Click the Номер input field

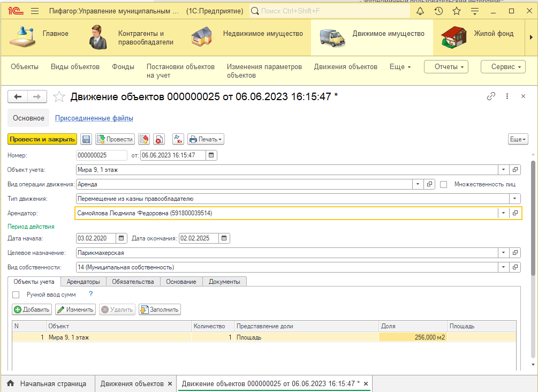pos(102,155)
